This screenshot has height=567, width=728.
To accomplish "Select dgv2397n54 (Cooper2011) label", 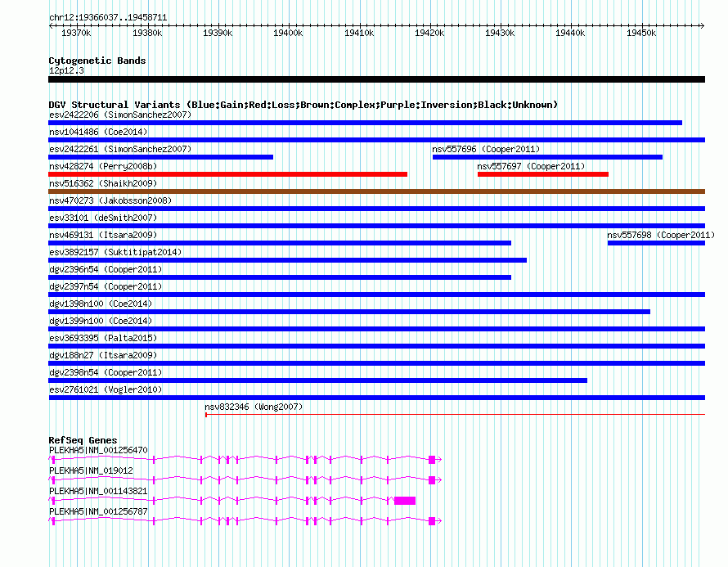I will [106, 286].
